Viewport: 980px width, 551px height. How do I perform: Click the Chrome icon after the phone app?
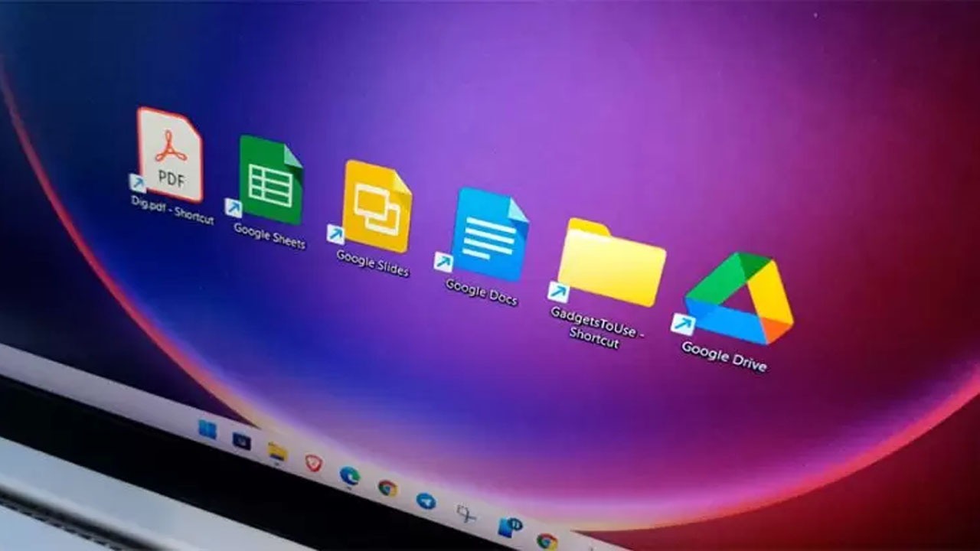coord(547,540)
